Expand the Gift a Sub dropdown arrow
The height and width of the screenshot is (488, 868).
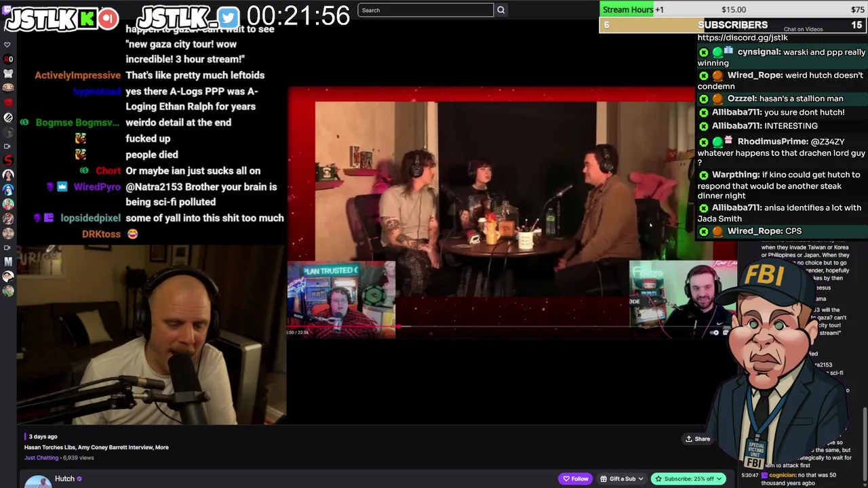point(641,479)
